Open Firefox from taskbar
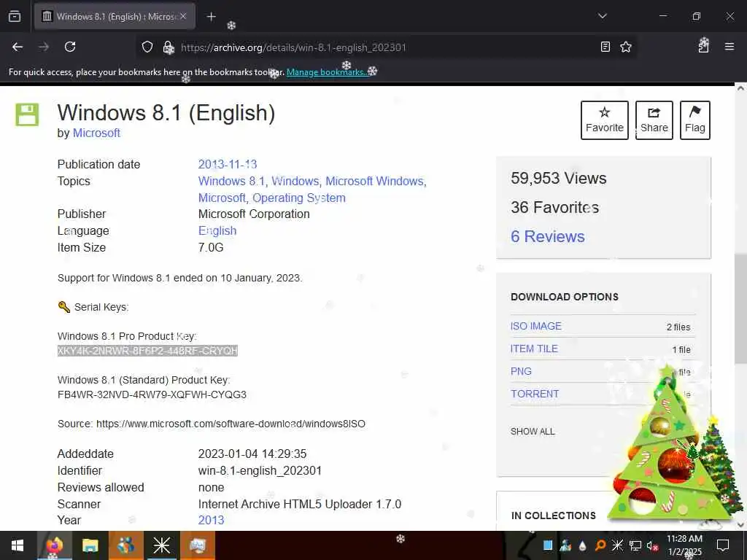The width and height of the screenshot is (747, 560). point(54,545)
